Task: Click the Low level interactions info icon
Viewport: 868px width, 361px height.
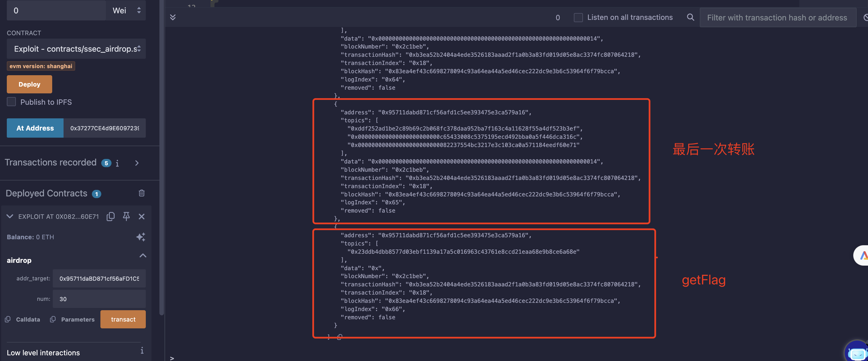Action: 142,350
